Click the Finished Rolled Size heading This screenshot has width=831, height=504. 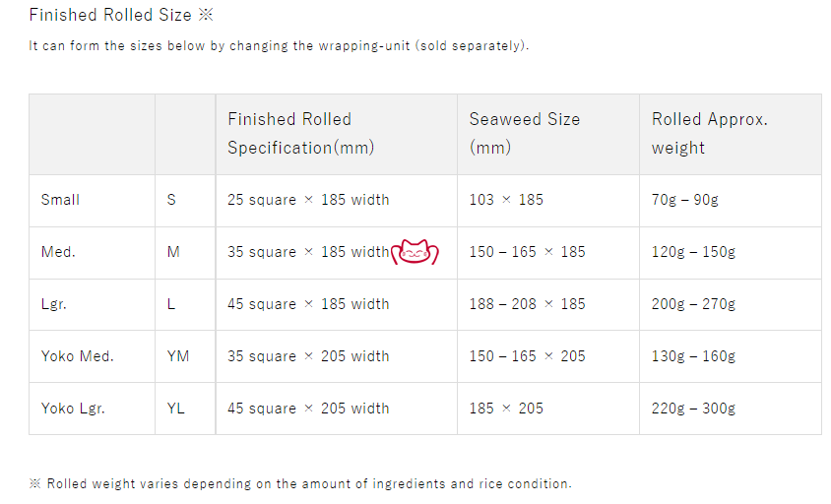point(110,15)
